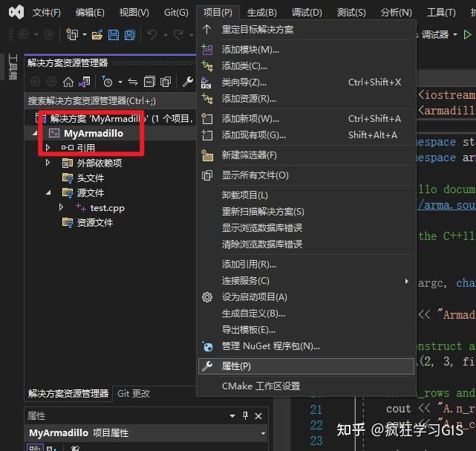The height and width of the screenshot is (451, 476).
Task: Open the 工具(T) menu
Action: click(x=441, y=13)
